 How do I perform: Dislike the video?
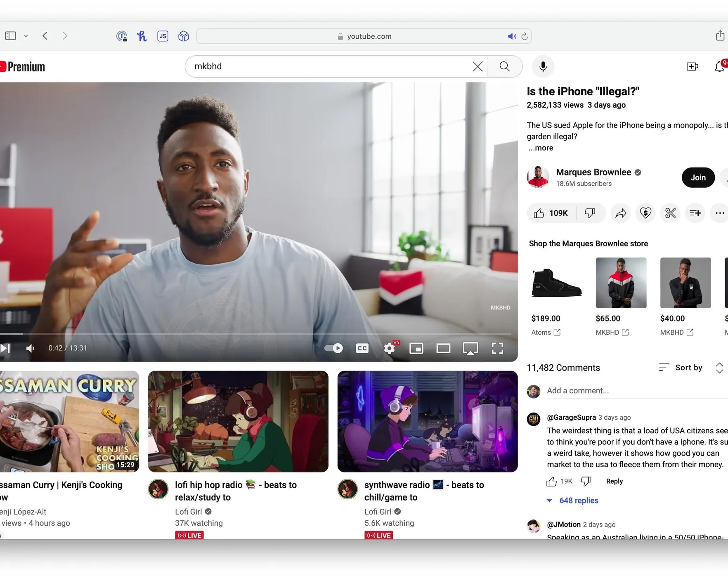(x=590, y=213)
